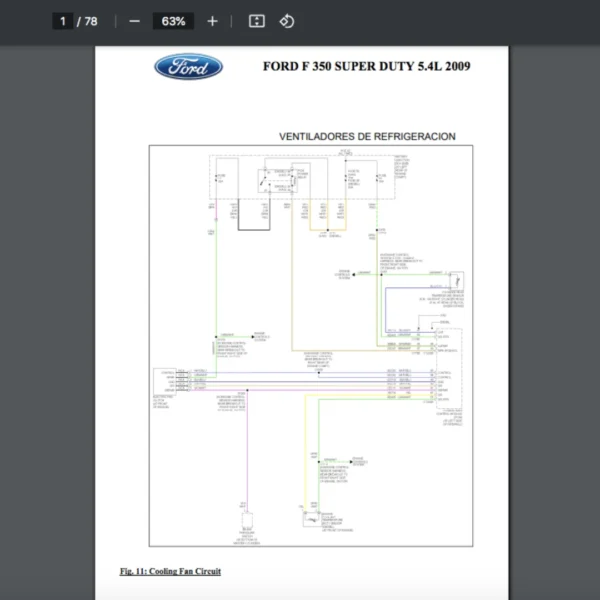Rotate the document with the rotate icon
This screenshot has width=600, height=600.
click(x=286, y=21)
